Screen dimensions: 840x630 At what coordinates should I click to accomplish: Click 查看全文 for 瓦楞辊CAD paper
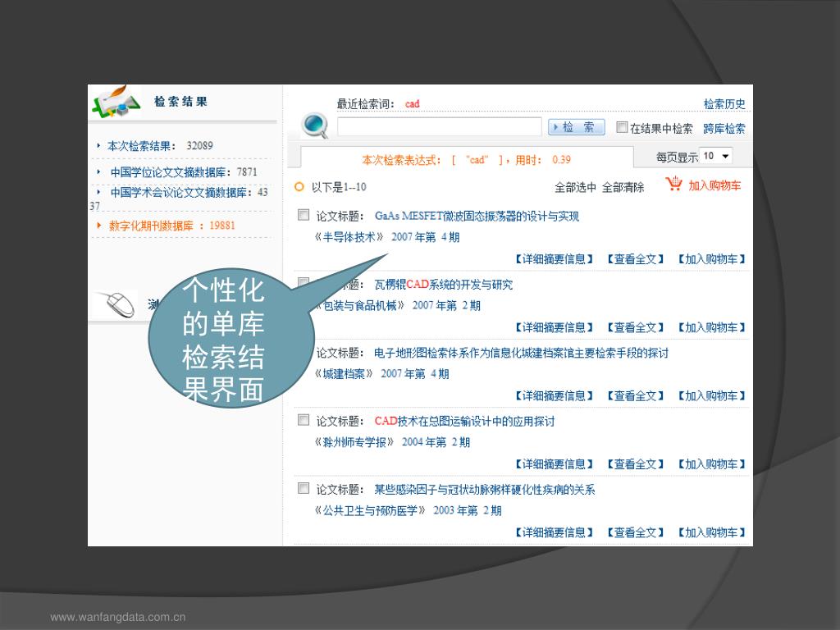click(x=636, y=327)
